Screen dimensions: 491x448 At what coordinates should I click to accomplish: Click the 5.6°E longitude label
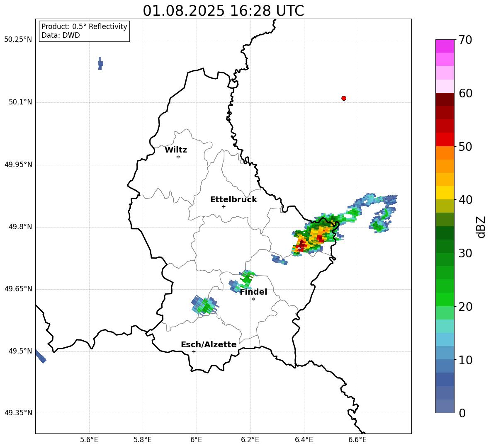point(89,440)
